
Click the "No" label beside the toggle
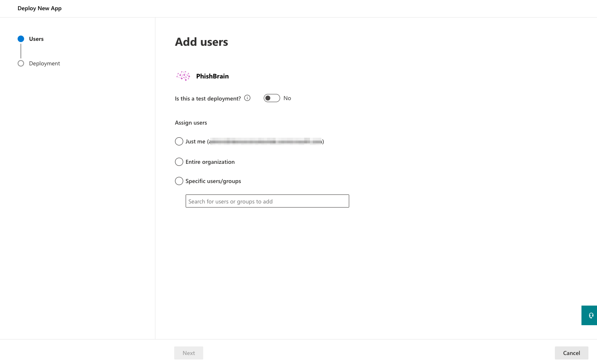tap(287, 98)
